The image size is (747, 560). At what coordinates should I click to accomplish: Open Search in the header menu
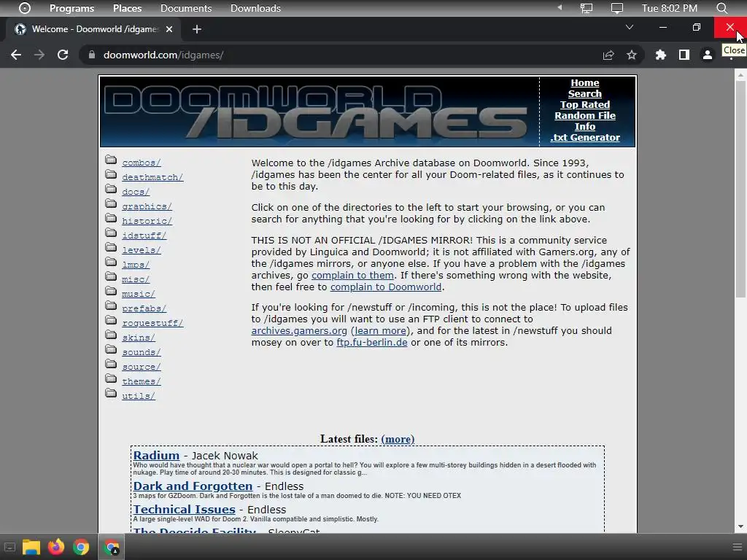[585, 94]
